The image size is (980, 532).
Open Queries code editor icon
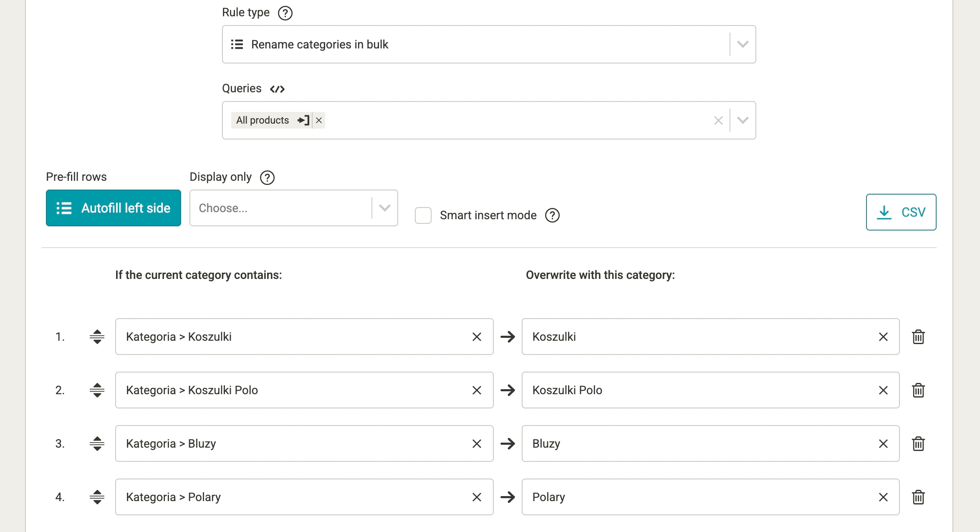[277, 89]
